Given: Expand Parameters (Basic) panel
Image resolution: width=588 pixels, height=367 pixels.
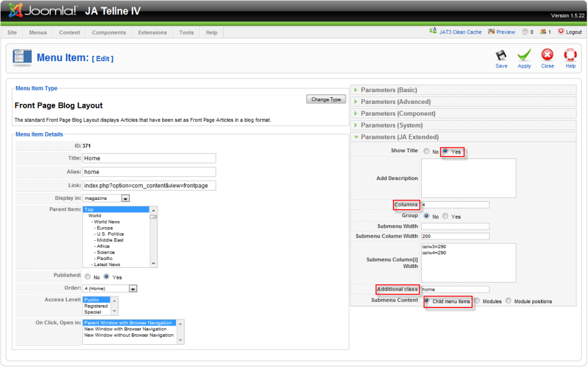Looking at the screenshot, I should click(463, 90).
